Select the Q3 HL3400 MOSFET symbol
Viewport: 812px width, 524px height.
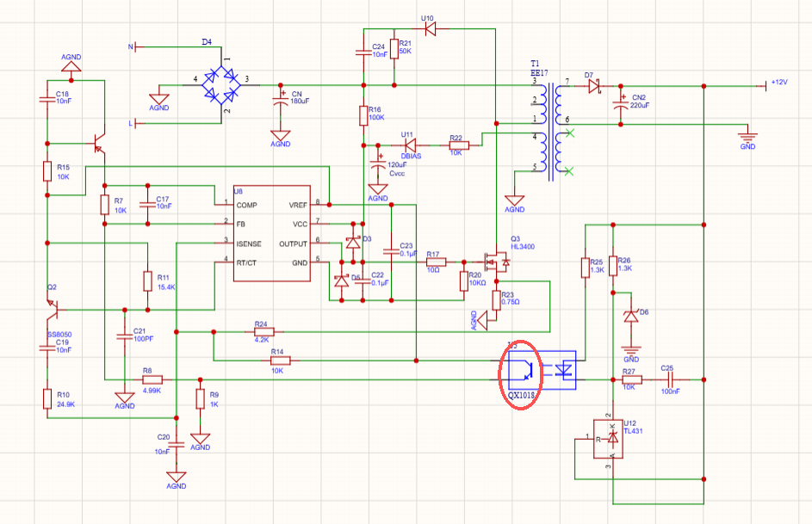coord(496,262)
